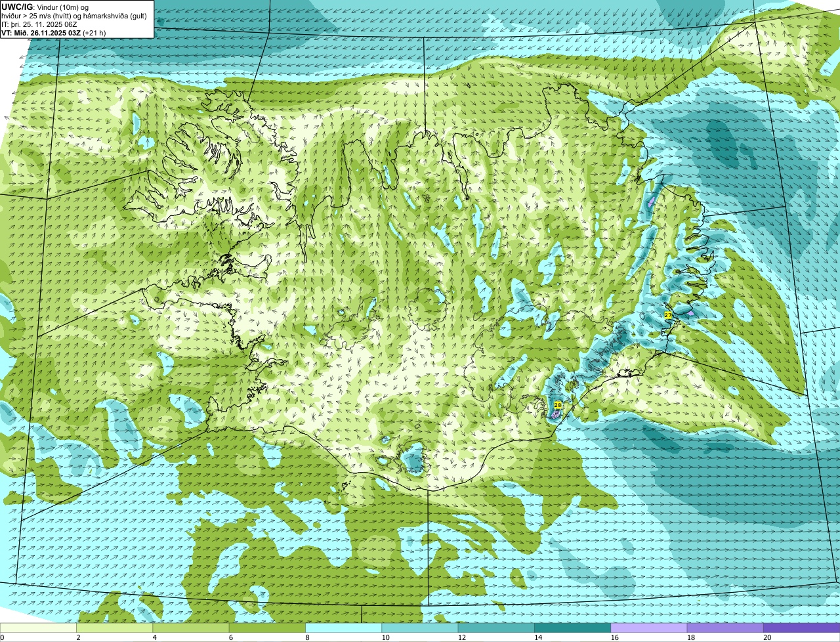Click the yellow gust marker labeled 27
840x642 pixels.
[x=668, y=315]
